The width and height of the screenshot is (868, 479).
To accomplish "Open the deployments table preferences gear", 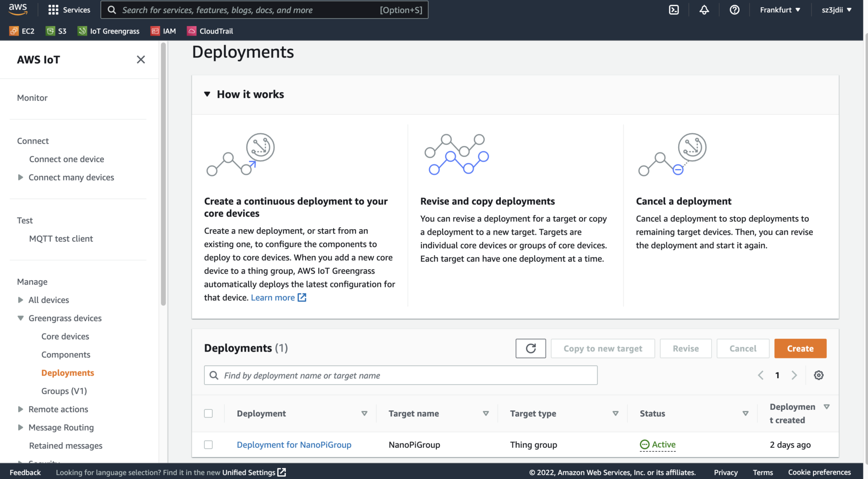I will click(x=819, y=375).
